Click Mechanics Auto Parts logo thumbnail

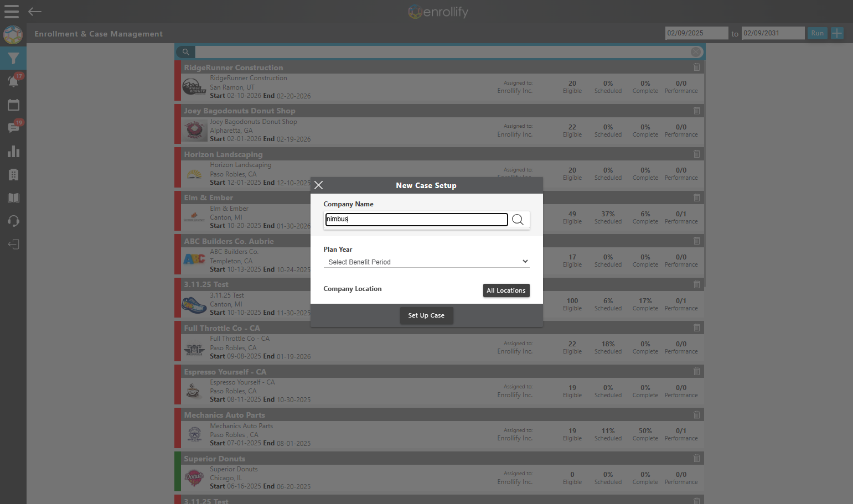click(194, 434)
